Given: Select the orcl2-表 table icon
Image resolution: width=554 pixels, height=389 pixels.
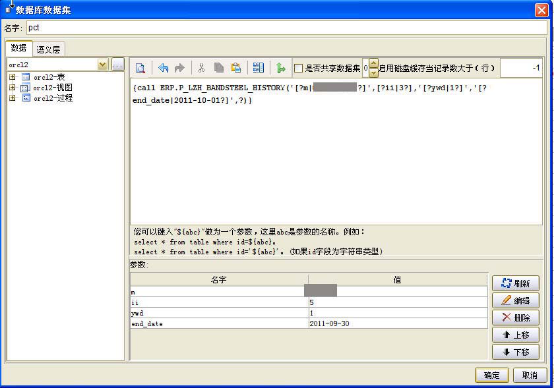Looking at the screenshot, I should pos(26,77).
